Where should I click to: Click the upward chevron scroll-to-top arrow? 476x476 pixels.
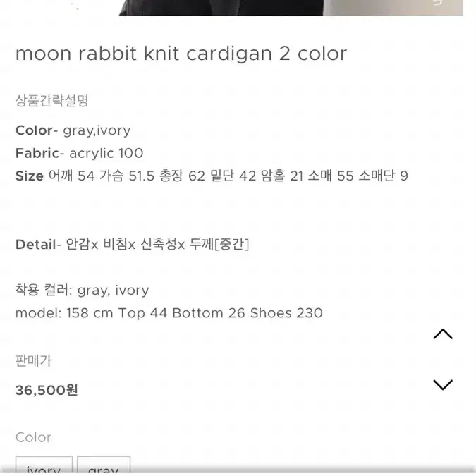tap(443, 334)
